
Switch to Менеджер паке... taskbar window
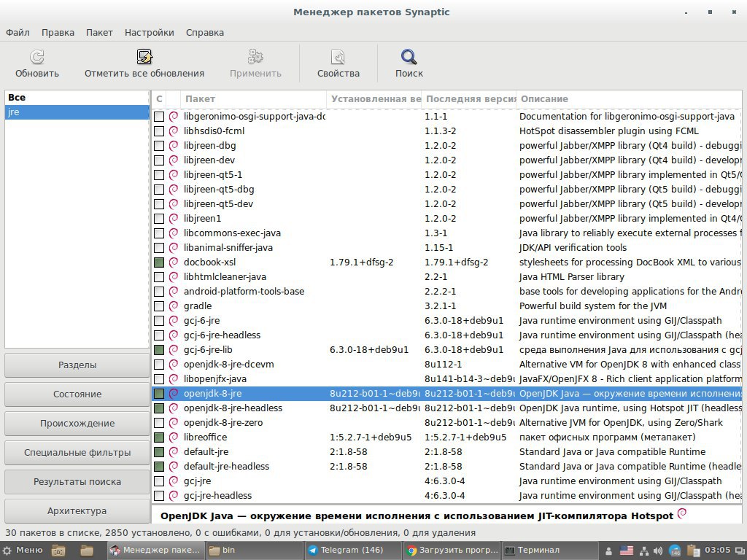click(x=155, y=550)
